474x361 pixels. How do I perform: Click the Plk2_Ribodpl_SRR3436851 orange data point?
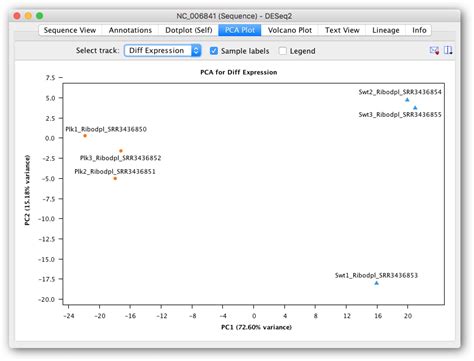115,179
